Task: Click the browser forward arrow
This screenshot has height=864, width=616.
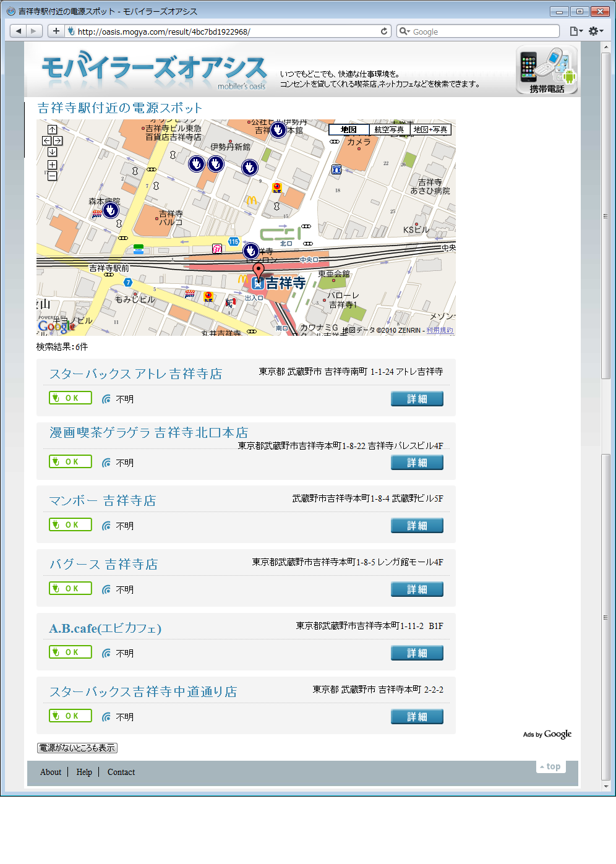Action: click(34, 31)
